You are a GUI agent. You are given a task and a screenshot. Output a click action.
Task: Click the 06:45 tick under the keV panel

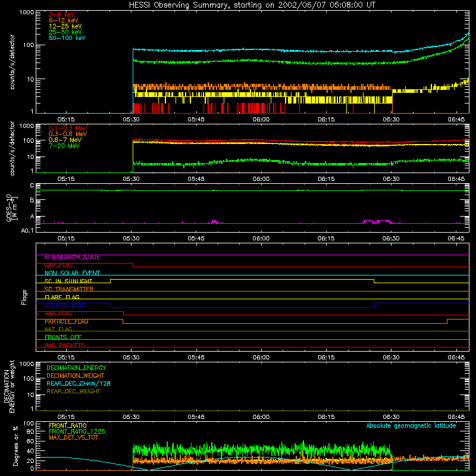[456, 120]
